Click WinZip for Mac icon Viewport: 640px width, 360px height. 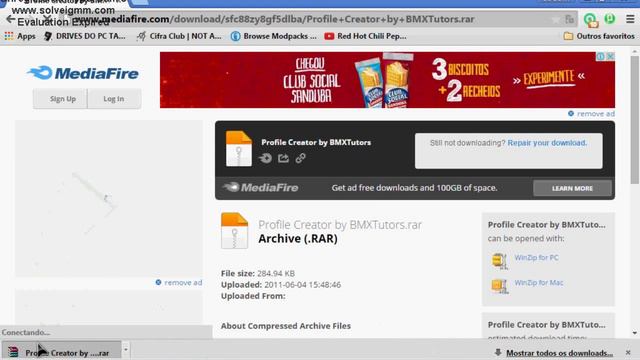(500, 286)
